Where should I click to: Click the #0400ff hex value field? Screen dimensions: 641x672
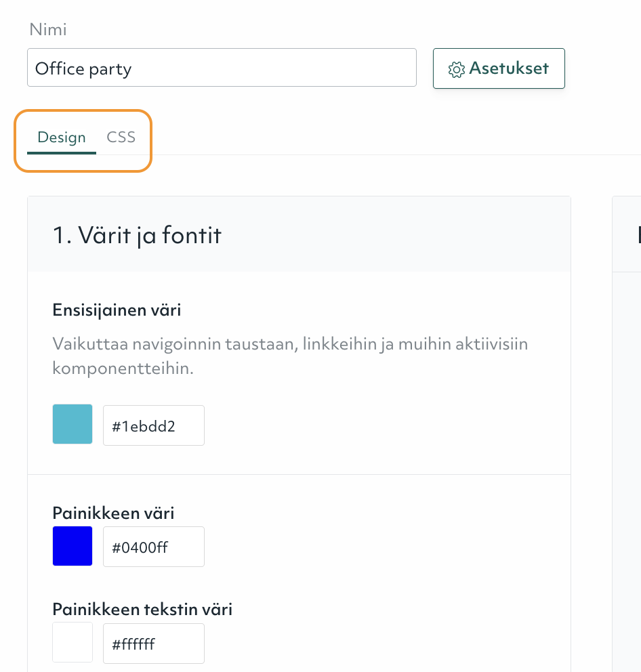(x=153, y=546)
